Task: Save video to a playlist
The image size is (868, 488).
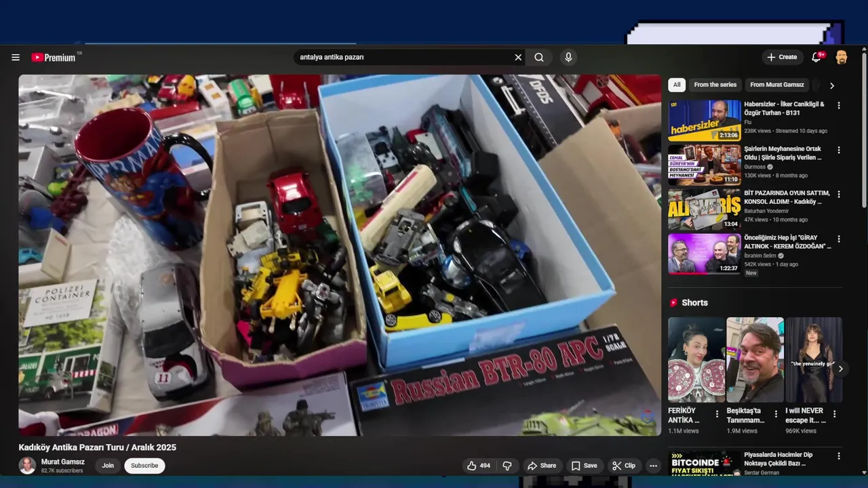Action: (x=584, y=466)
